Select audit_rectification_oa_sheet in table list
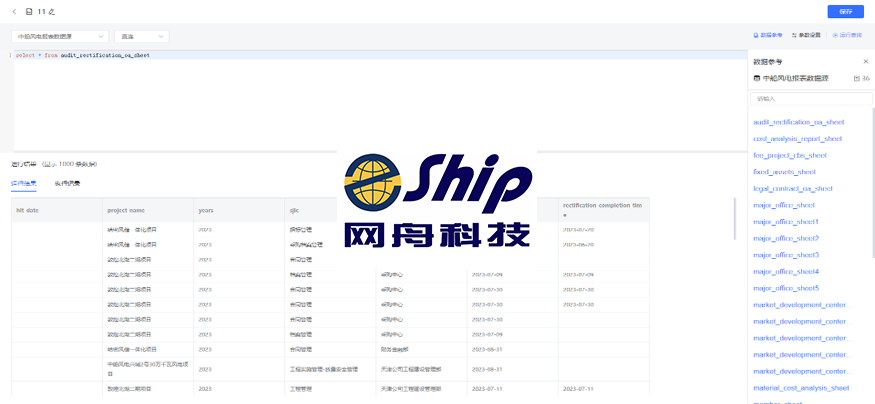The image size is (875, 404). (798, 122)
